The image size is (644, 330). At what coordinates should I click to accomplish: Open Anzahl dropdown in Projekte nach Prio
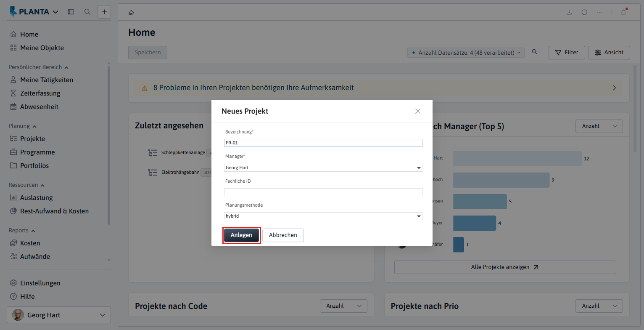click(599, 306)
